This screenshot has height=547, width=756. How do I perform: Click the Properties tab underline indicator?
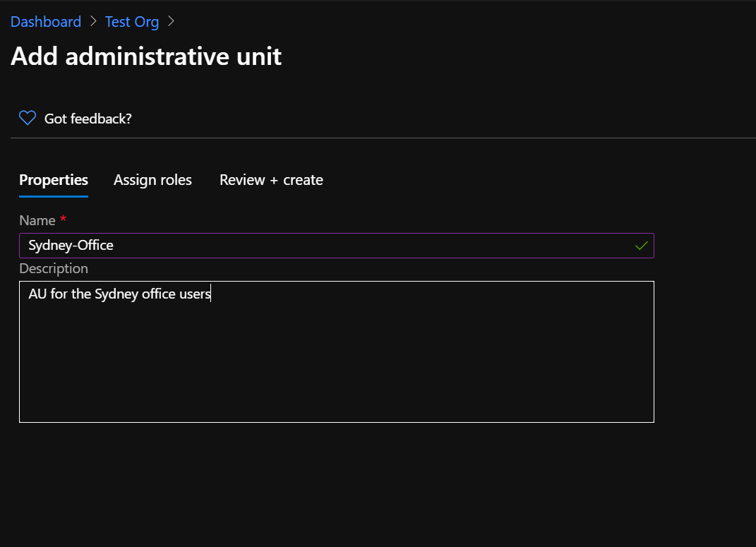(53, 196)
